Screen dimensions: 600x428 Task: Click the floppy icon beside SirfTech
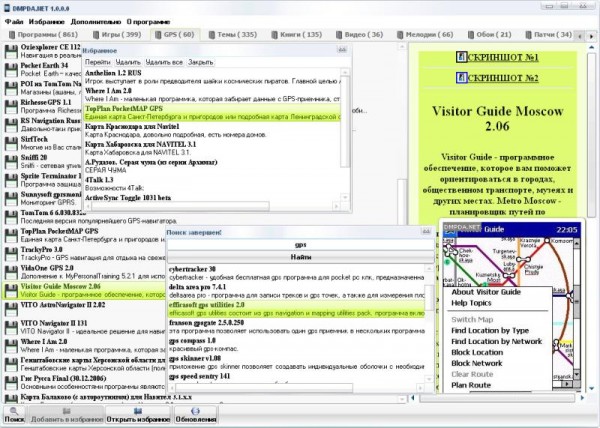click(11, 143)
